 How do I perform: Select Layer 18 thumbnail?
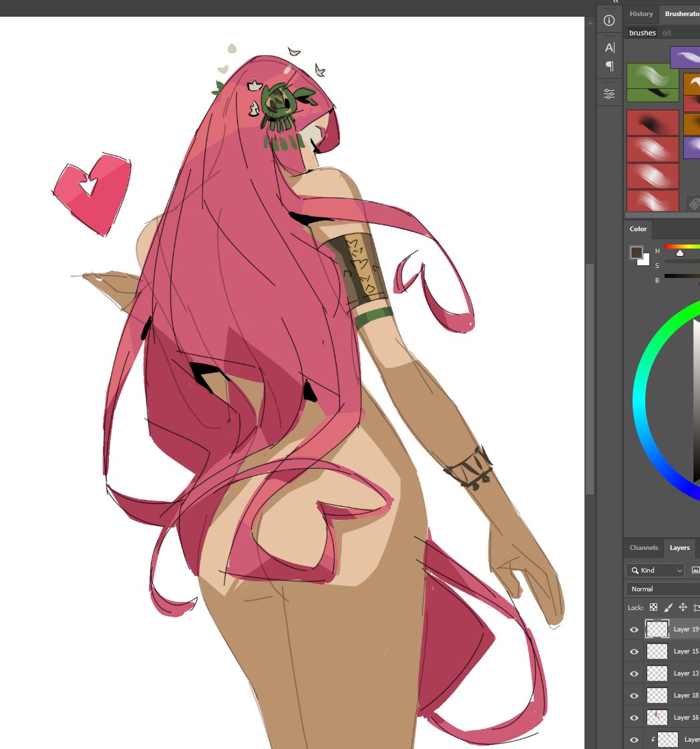tap(657, 695)
